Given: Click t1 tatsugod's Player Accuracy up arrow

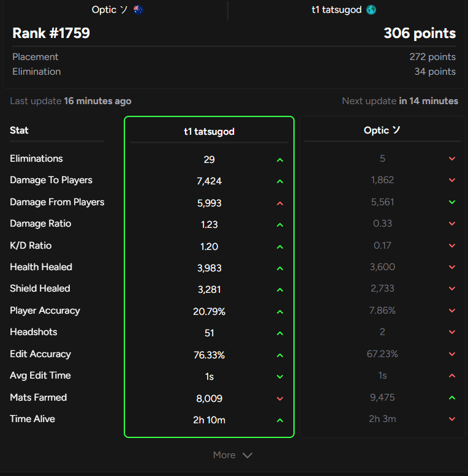Looking at the screenshot, I should coord(280,312).
